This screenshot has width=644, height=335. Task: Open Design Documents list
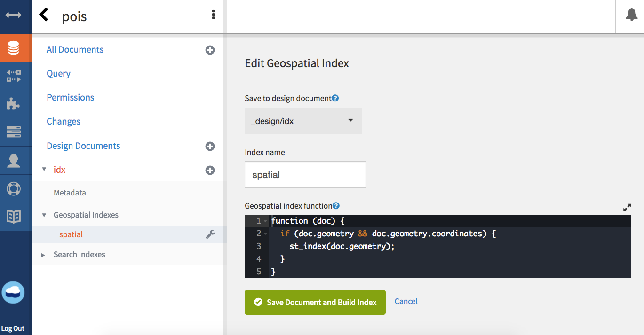click(x=83, y=146)
